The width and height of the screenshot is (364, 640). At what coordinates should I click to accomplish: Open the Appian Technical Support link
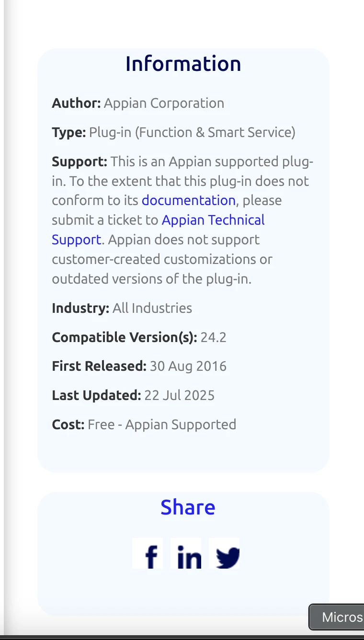click(159, 229)
